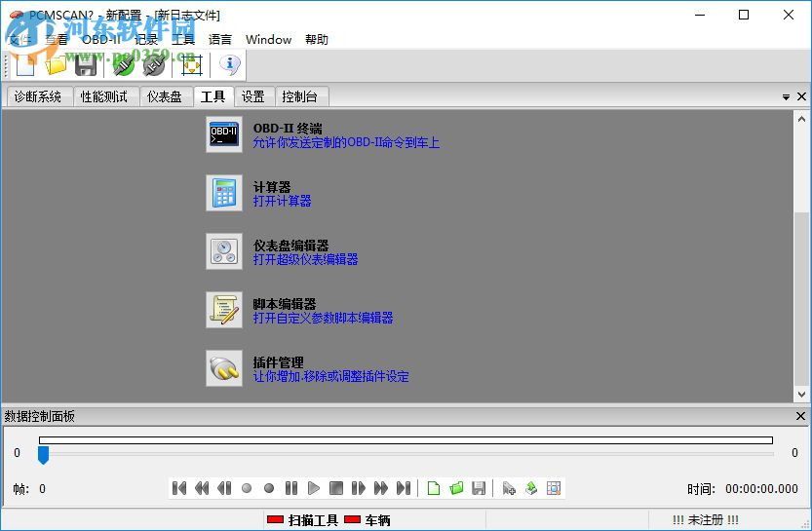Click the white progress bar above the slider
This screenshot has width=812, height=531.
tap(406, 440)
